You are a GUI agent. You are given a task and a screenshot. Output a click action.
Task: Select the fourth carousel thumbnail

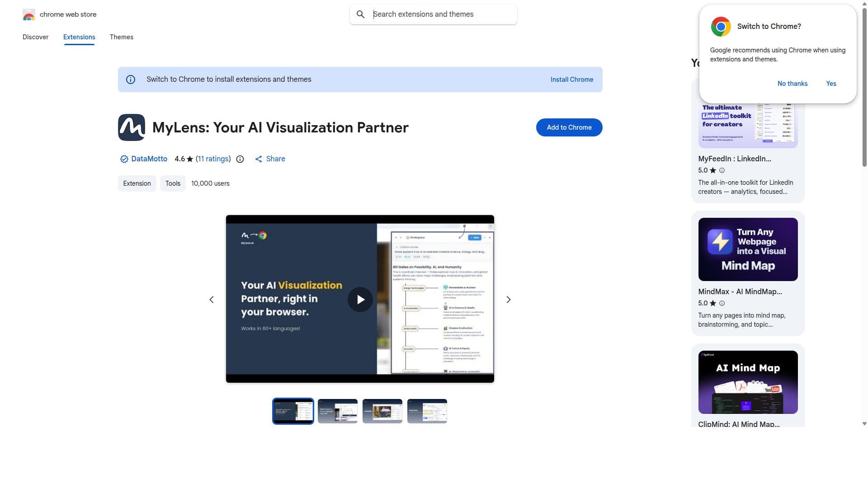coord(427,411)
